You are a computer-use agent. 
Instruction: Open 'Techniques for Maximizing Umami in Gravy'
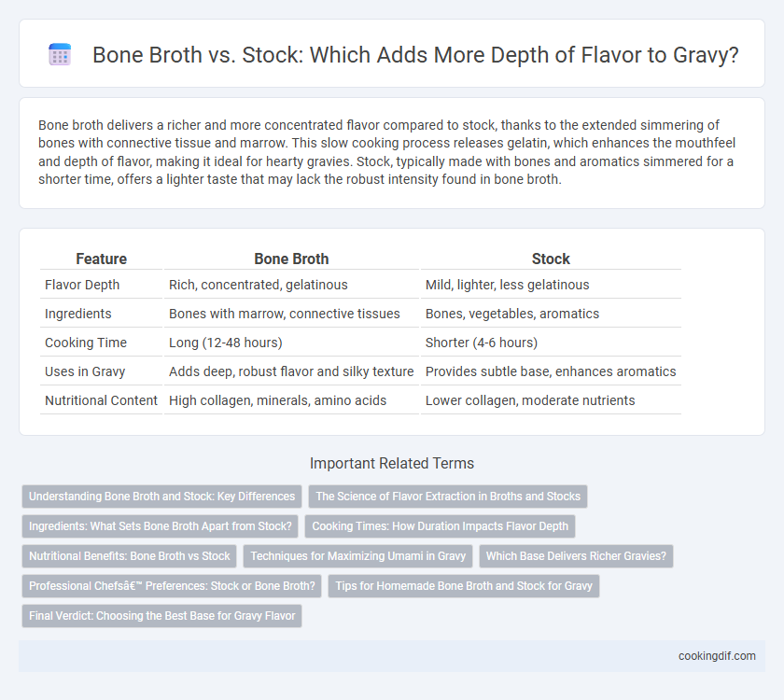click(x=358, y=556)
